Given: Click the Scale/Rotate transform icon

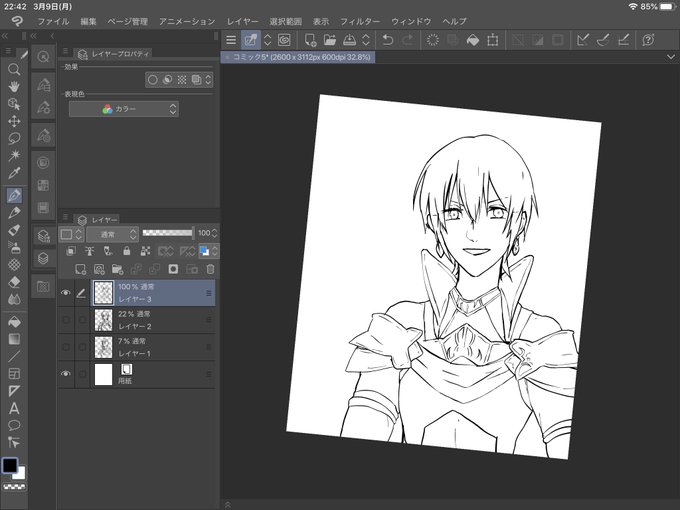Looking at the screenshot, I should [493, 40].
